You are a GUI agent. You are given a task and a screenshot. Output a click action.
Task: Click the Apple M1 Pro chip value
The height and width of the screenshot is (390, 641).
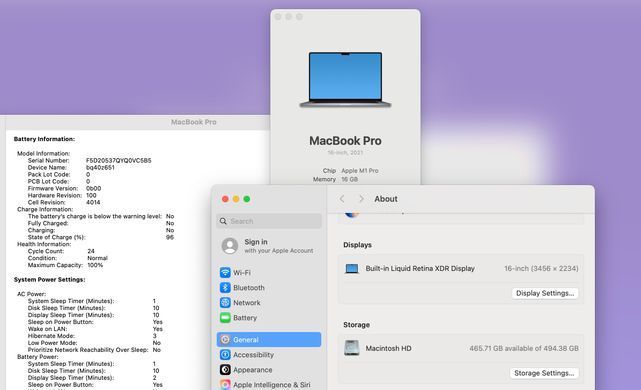(x=360, y=170)
